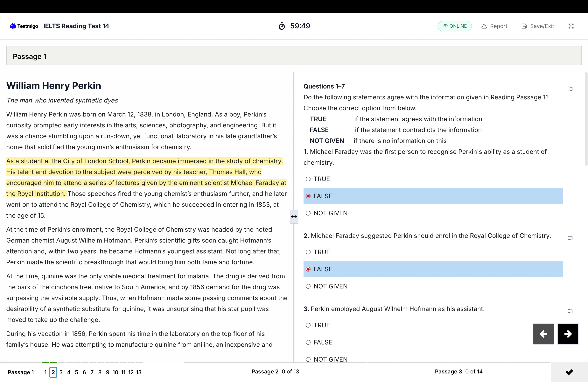Screen dimensions: 588x382
Task: Jump to question 4 in navigator
Action: pyautogui.click(x=69, y=372)
